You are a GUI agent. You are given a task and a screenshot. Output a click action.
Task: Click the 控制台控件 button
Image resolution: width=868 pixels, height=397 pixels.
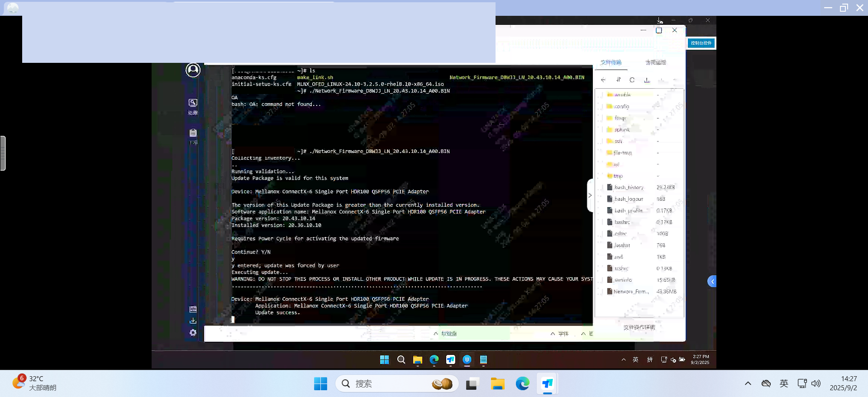tap(701, 43)
